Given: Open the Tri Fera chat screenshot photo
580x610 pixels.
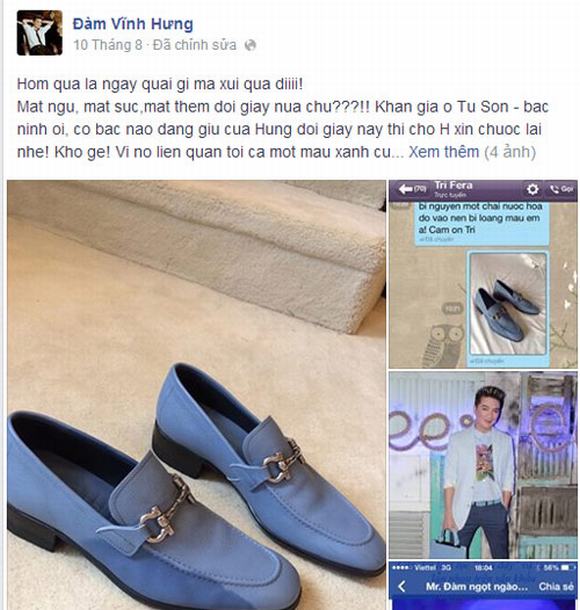Looking at the screenshot, I should tap(483, 274).
